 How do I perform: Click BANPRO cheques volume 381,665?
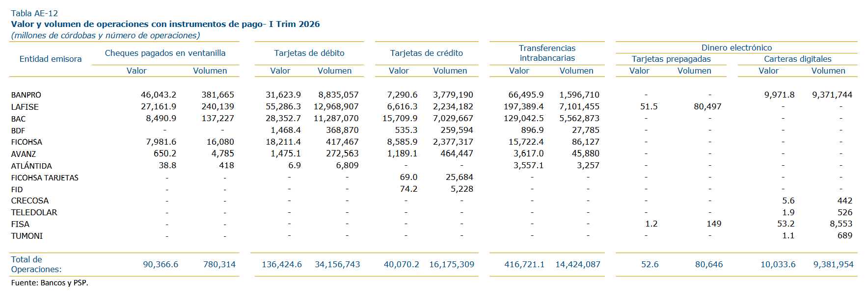pyautogui.click(x=217, y=95)
